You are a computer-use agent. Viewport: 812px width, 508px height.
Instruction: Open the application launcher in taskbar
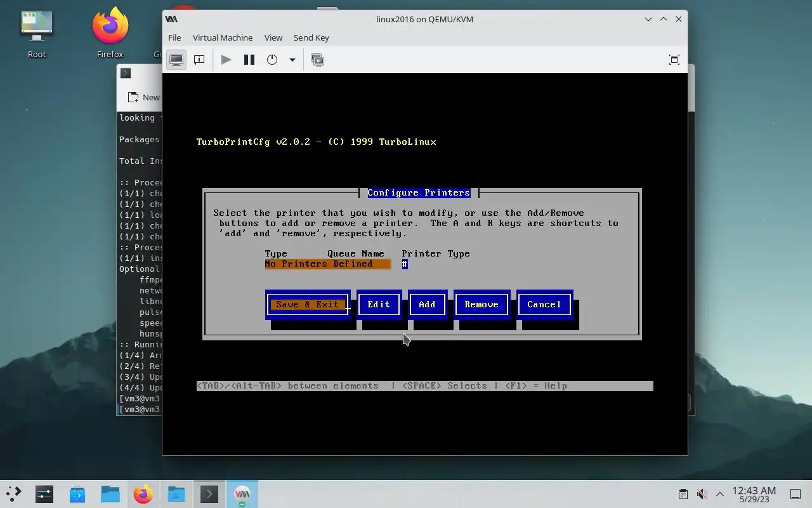(x=13, y=494)
